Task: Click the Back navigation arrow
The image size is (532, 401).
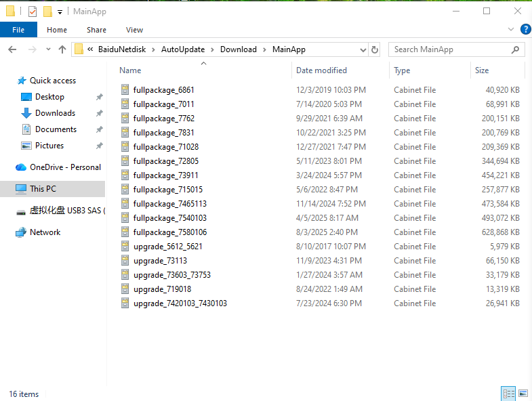Action: pyautogui.click(x=12, y=49)
